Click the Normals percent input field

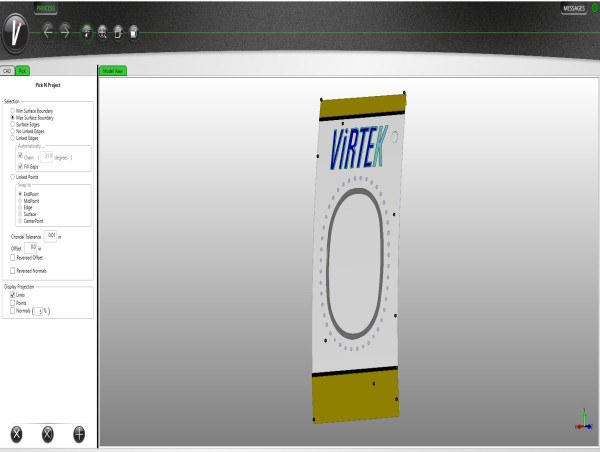tap(38, 311)
